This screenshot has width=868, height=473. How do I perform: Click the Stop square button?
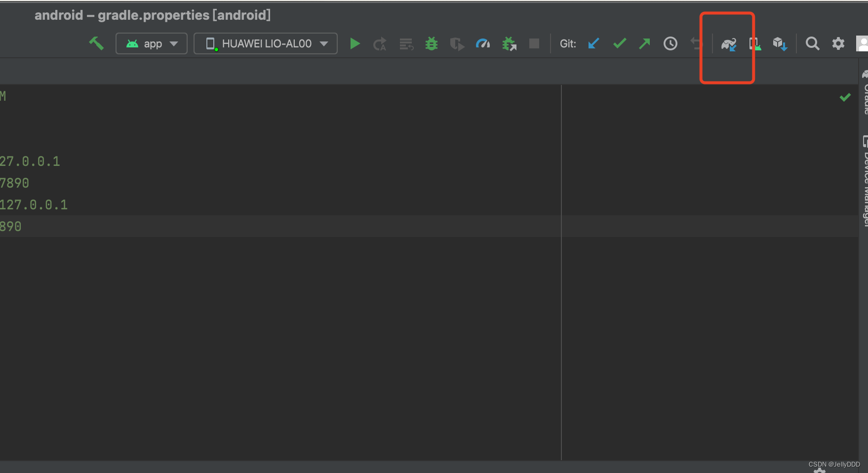click(534, 43)
